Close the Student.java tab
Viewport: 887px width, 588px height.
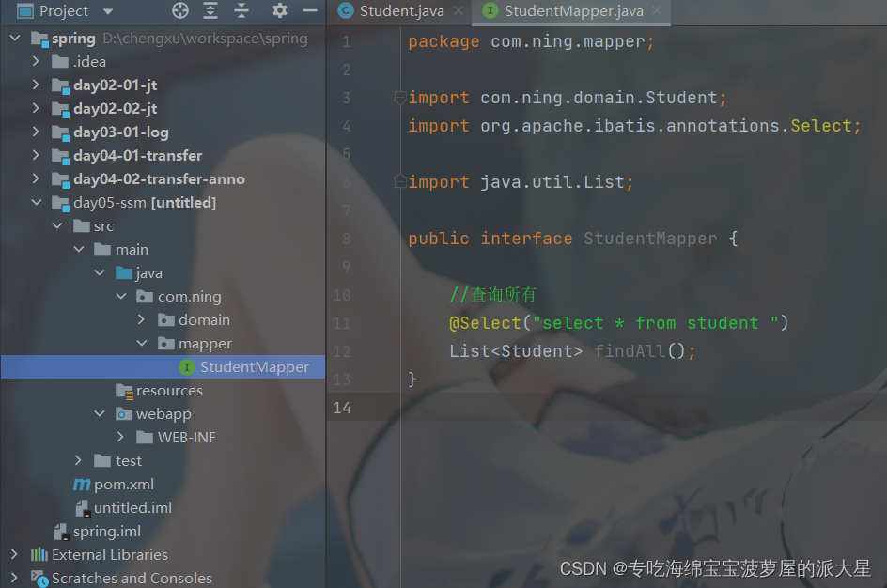coord(459,10)
